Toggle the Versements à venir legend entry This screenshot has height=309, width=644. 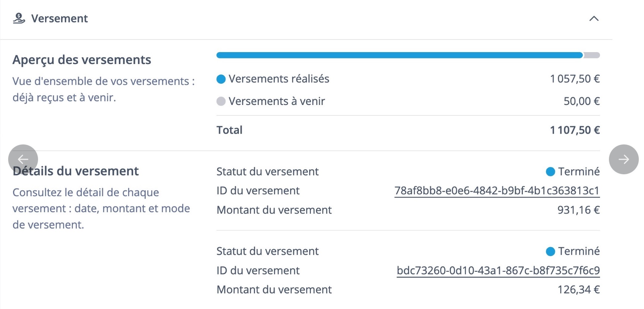click(277, 101)
